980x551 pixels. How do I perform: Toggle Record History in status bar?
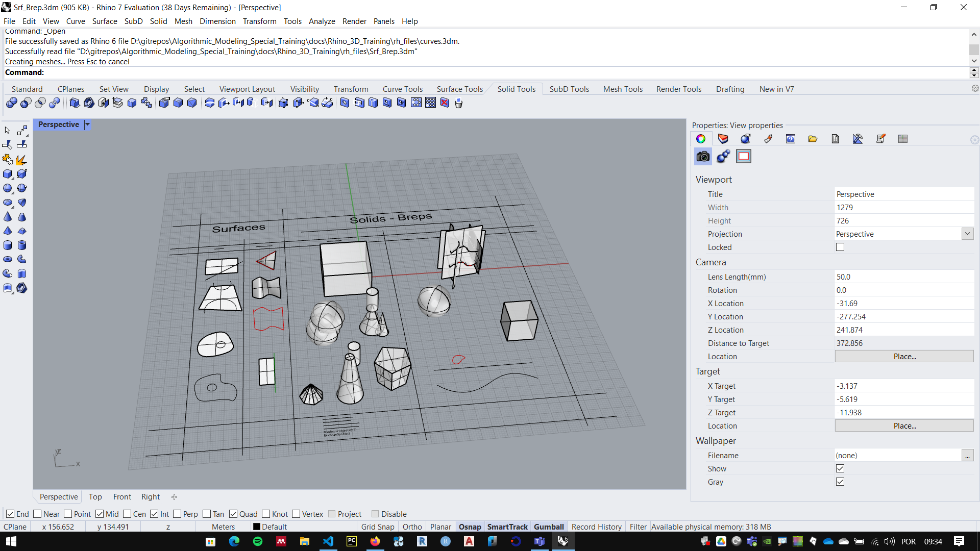point(596,527)
